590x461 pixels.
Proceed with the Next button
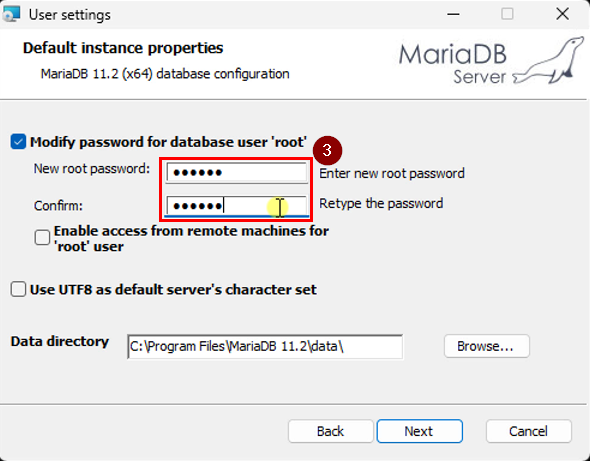pyautogui.click(x=420, y=431)
